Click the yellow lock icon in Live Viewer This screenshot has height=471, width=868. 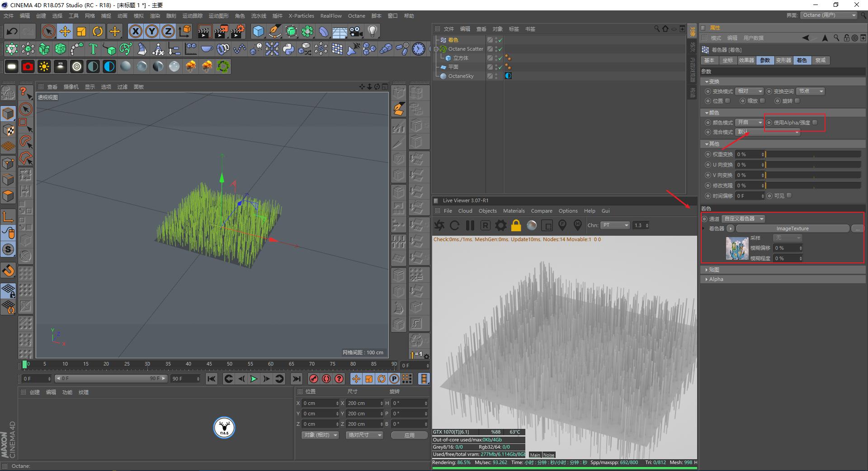click(516, 225)
